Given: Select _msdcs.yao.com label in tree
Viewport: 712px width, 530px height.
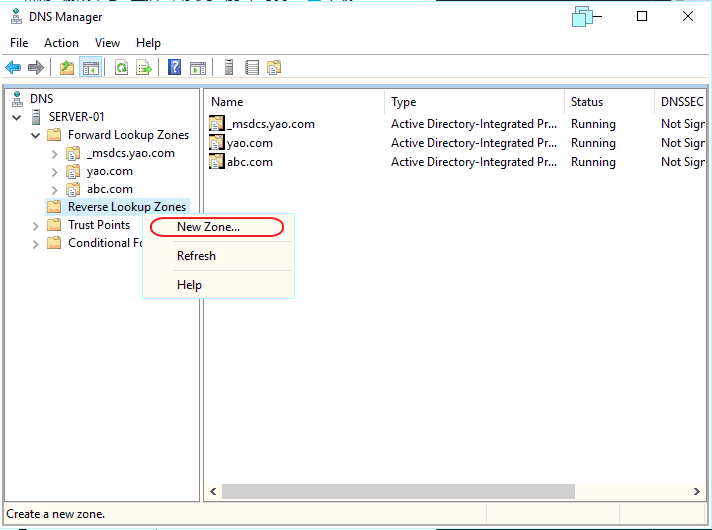Looking at the screenshot, I should tap(131, 154).
